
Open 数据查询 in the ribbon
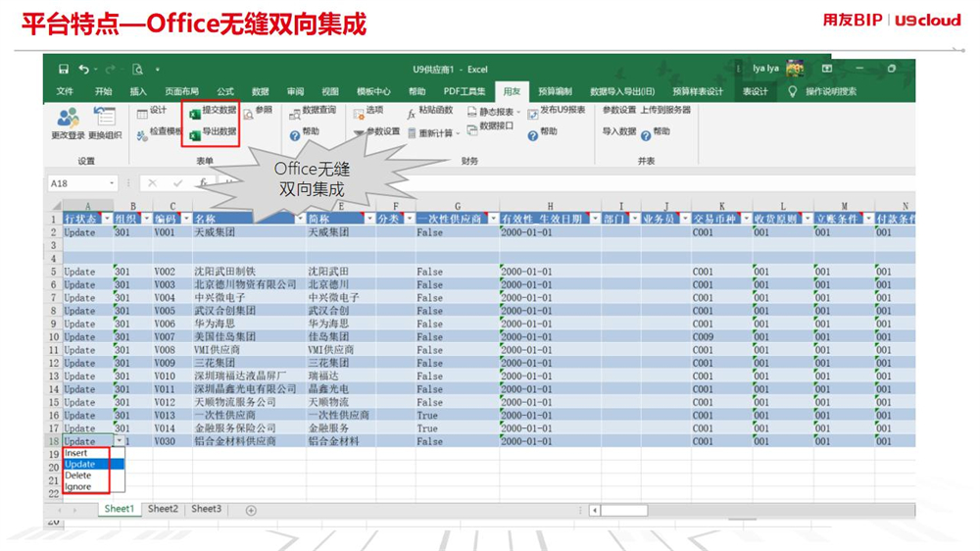pos(313,112)
